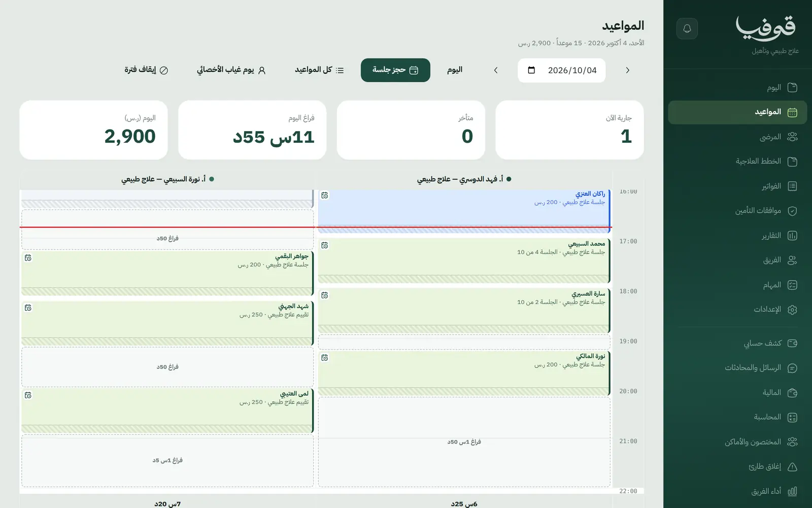Screen dimensions: 812x508
Task: Reschedule icon on شهد الجهني appointment
Action: 28,308
